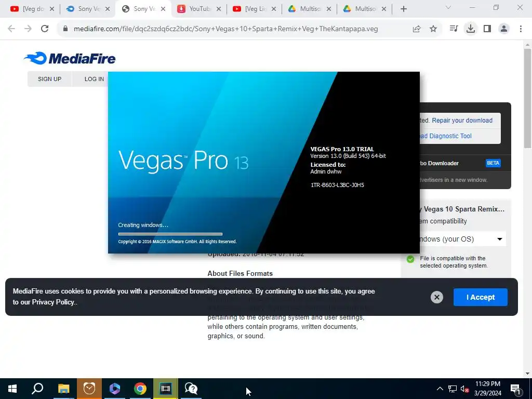Click the 'File is compatible' status text
532x399 pixels.
[x=454, y=262]
